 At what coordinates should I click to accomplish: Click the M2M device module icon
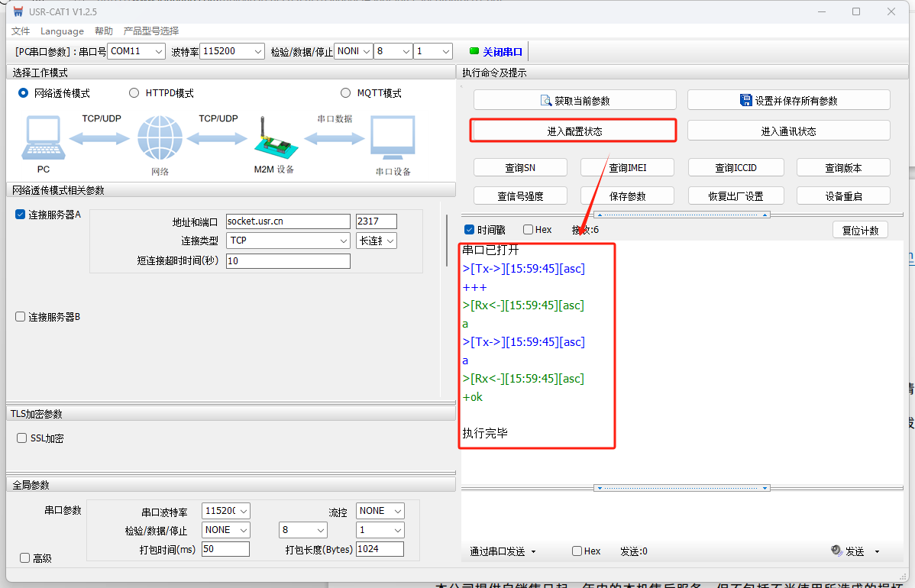tap(273, 140)
